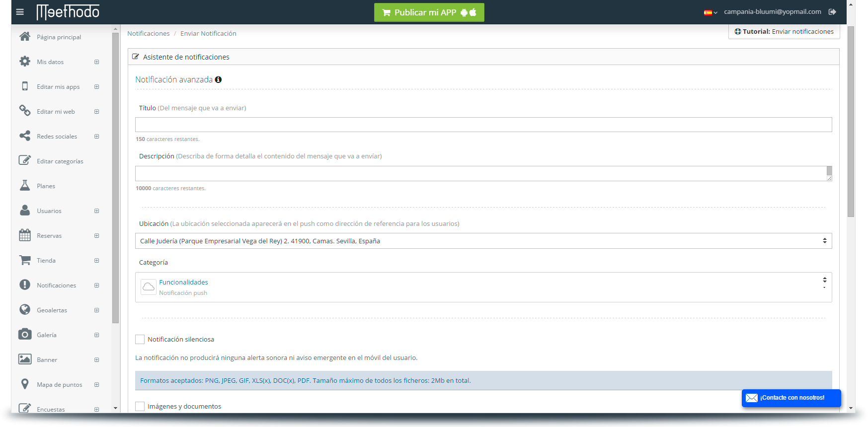Expand the Banner submenu plus
Viewport: 868px width, 427px height.
point(97,360)
